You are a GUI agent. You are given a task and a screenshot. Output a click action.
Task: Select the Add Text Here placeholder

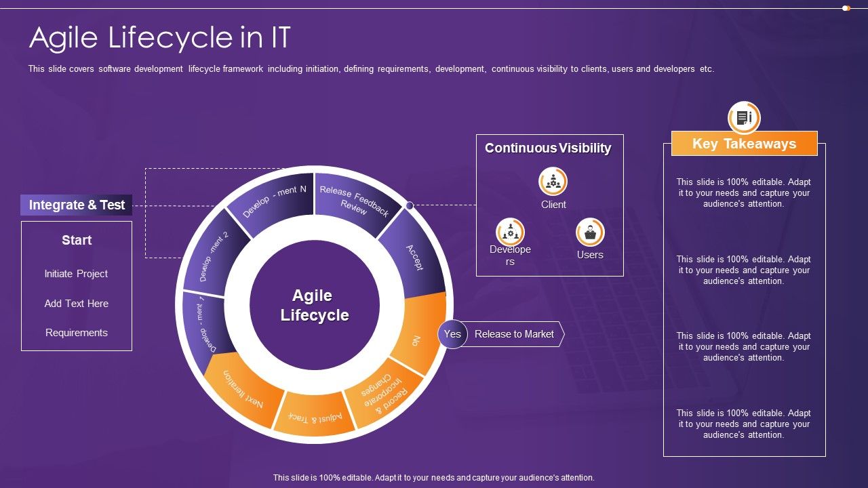[76, 304]
